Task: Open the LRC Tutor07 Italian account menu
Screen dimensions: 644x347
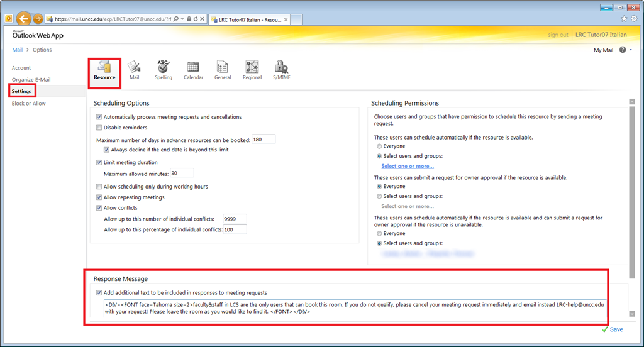Action: click(x=601, y=35)
